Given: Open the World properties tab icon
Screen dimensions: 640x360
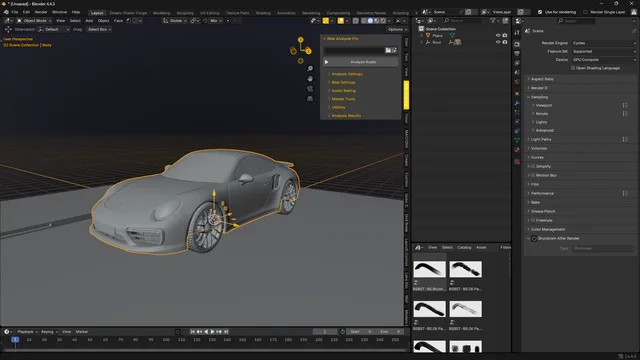Looking at the screenshot, I should pyautogui.click(x=517, y=82).
